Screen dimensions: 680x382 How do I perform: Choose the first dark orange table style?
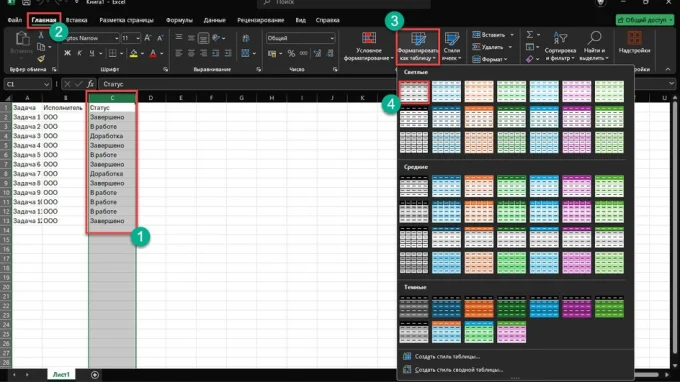point(479,307)
